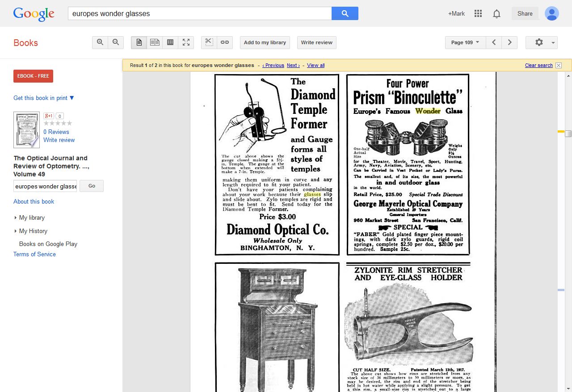This screenshot has width=572, height=392.
Task: Zoom out of the book page
Action: pos(116,42)
